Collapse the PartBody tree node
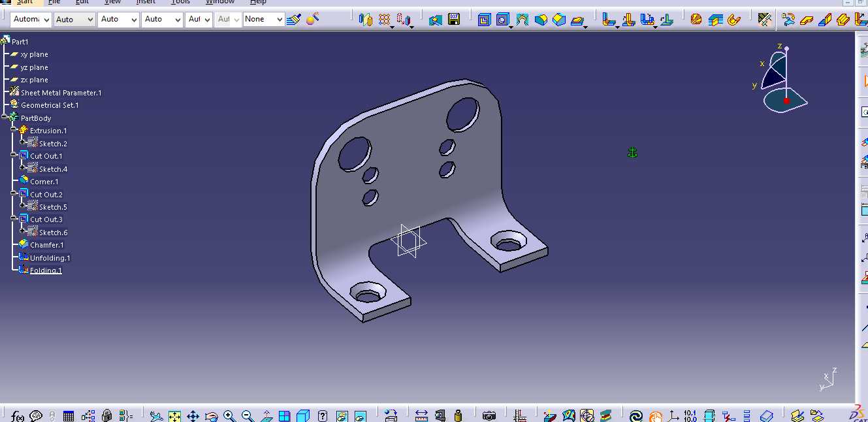The width and height of the screenshot is (868, 422). [x=5, y=118]
